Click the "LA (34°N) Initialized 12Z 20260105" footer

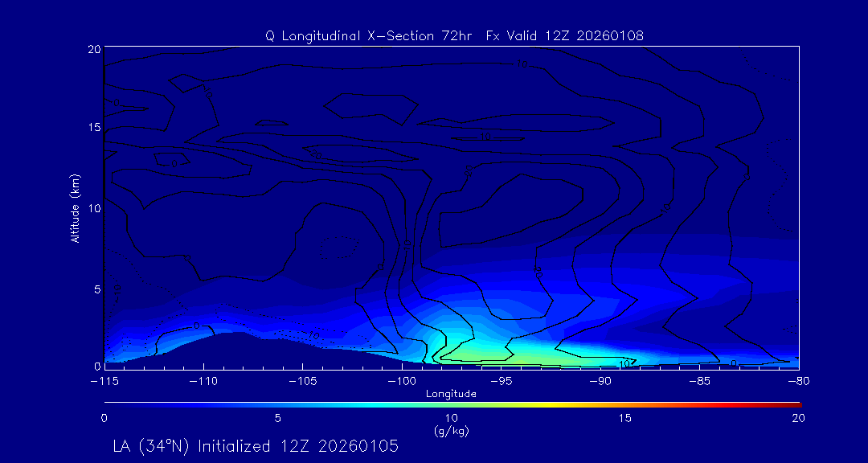256,445
